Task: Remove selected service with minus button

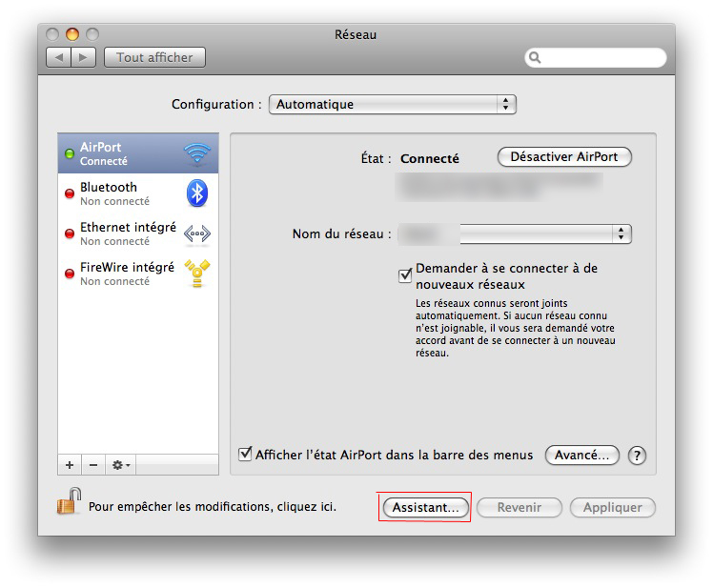Action: pos(93,465)
